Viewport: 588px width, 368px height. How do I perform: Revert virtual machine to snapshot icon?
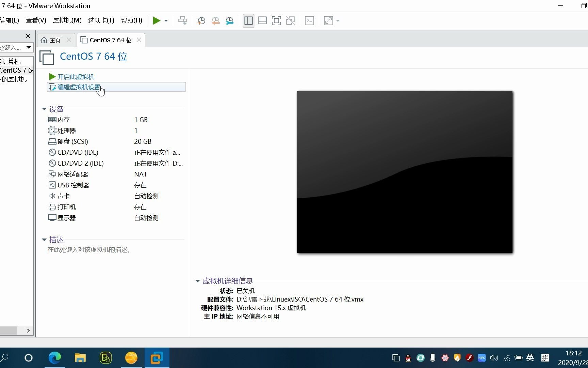tap(215, 21)
